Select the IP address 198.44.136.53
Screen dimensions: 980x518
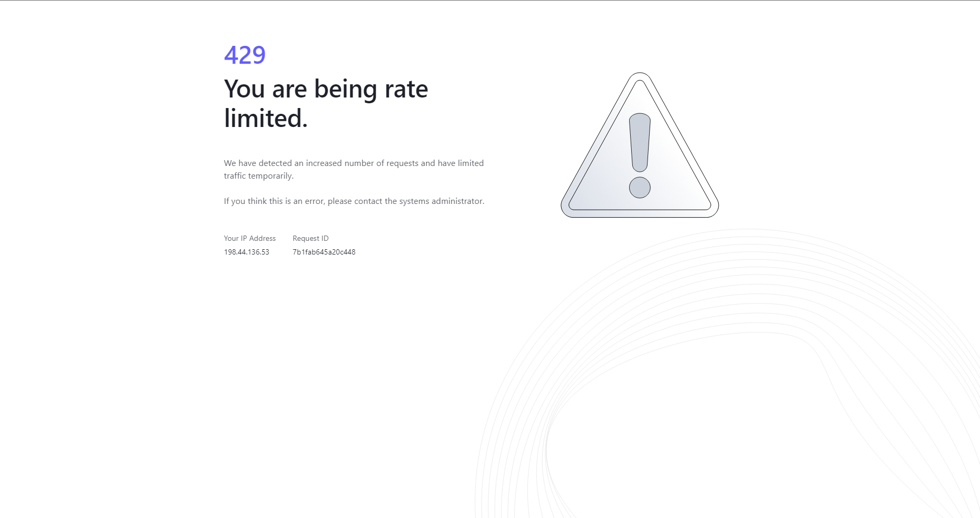point(246,252)
